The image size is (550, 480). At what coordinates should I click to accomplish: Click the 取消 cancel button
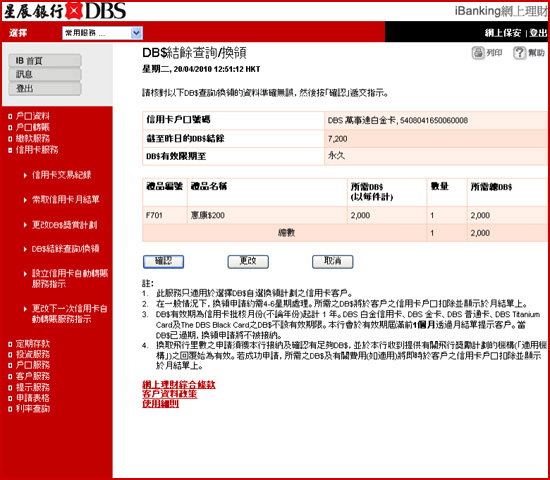point(333,261)
